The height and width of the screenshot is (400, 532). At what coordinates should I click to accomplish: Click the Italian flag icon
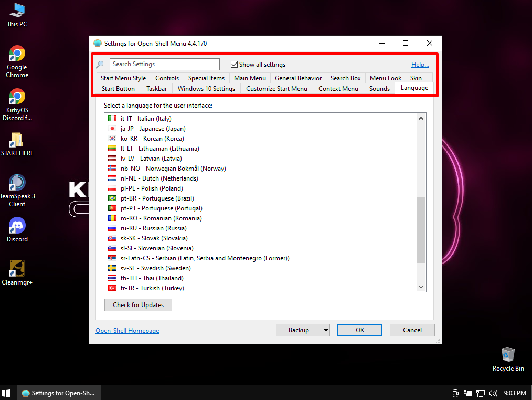[112, 119]
